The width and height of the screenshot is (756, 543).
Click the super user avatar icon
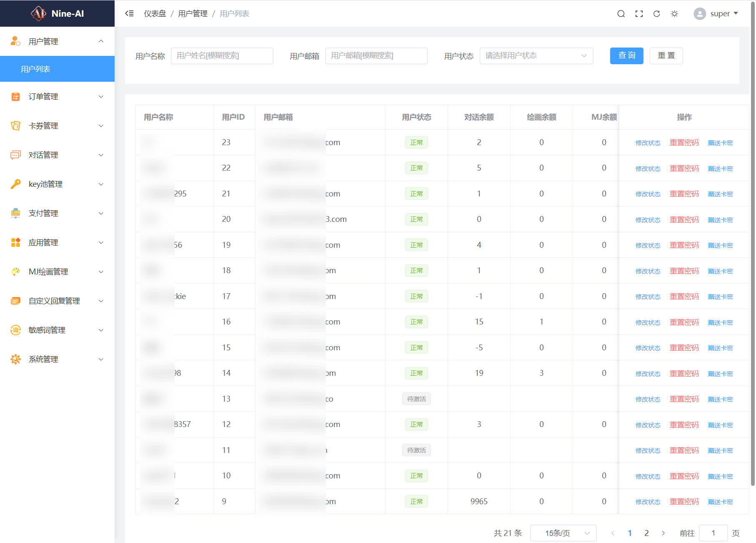pos(700,14)
